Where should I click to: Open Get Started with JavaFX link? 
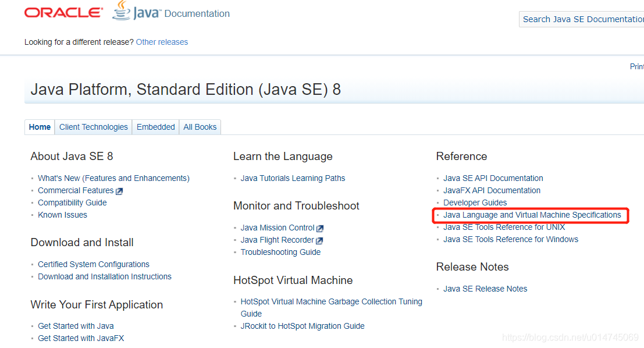[81, 338]
